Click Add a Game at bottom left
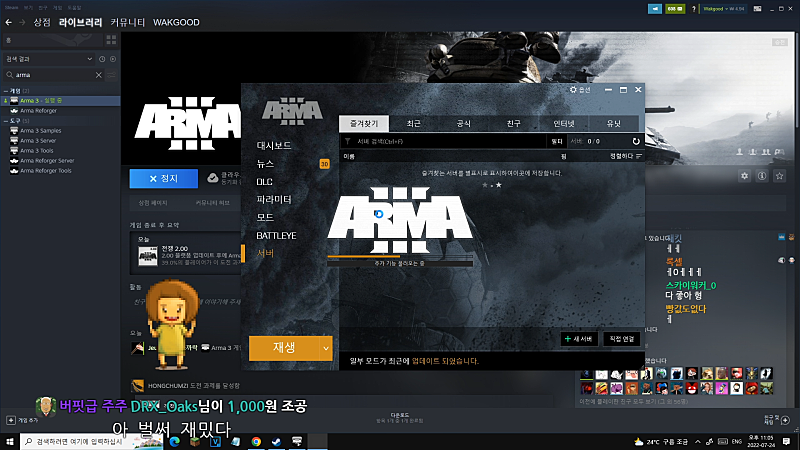This screenshot has width=800, height=450. (23, 420)
